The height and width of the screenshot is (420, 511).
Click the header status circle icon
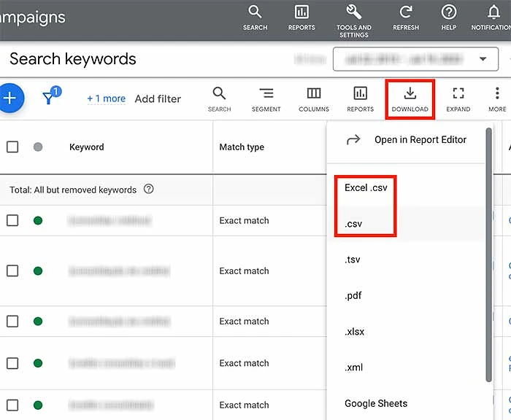tap(38, 147)
